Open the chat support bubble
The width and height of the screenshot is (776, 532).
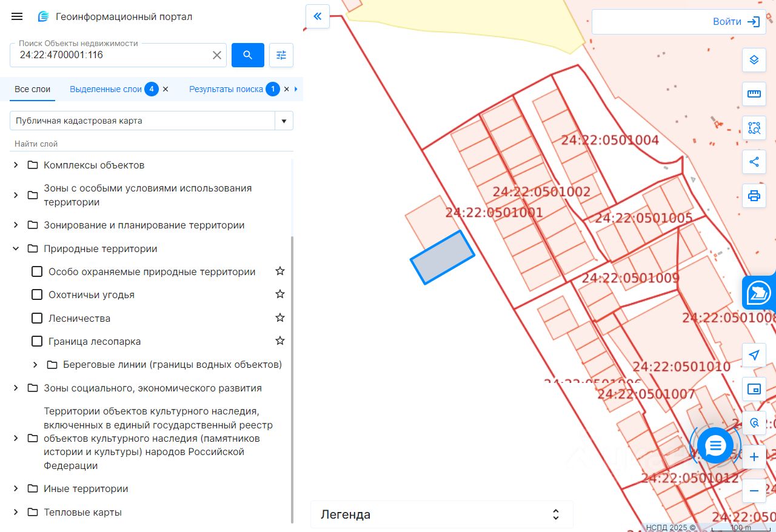click(715, 445)
